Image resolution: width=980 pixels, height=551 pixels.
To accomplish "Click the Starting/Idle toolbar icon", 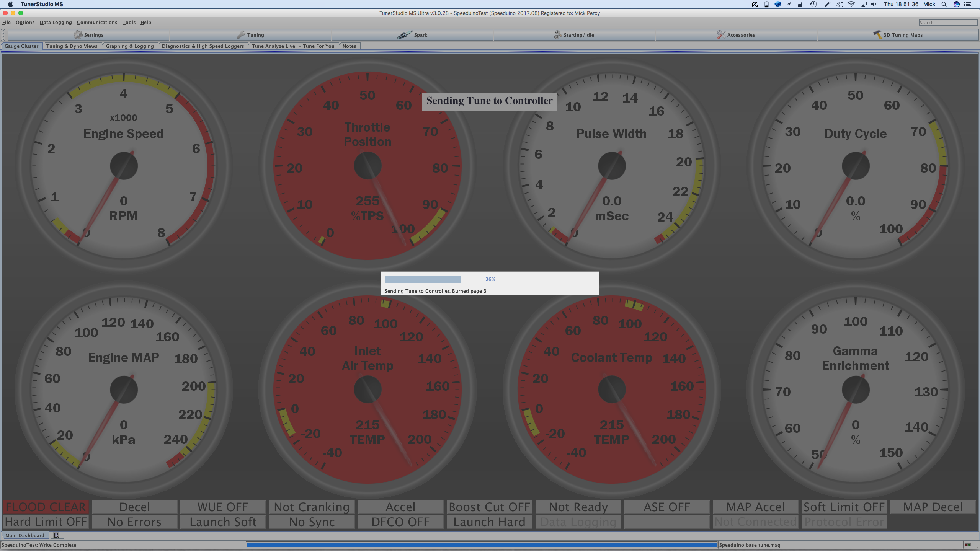I will pos(558,35).
